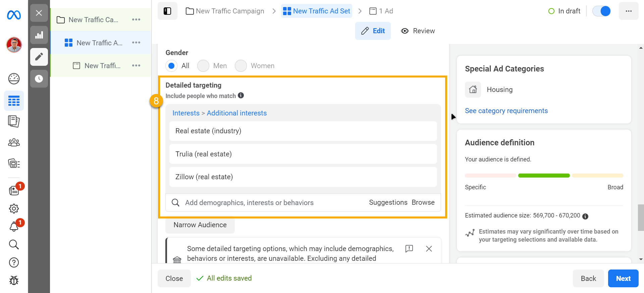
Task: Click the pencil edit icon in sidebar
Action: [39, 57]
